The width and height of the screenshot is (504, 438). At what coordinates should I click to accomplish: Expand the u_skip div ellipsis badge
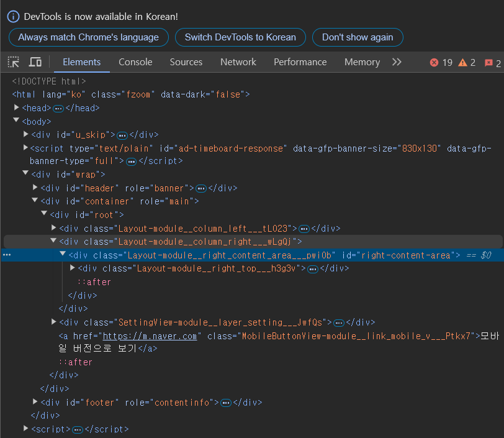coord(122,135)
